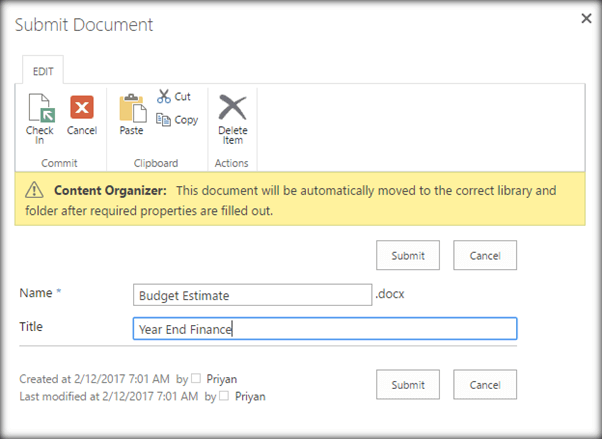602x439 pixels.
Task: Focus the Name field containing Budget Estimate
Action: tap(252, 294)
